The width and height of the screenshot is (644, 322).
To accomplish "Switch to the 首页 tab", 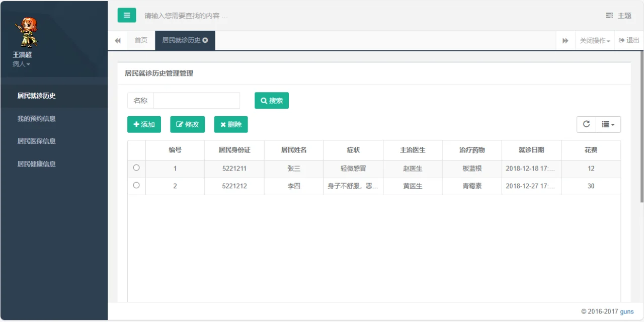I will pos(141,40).
